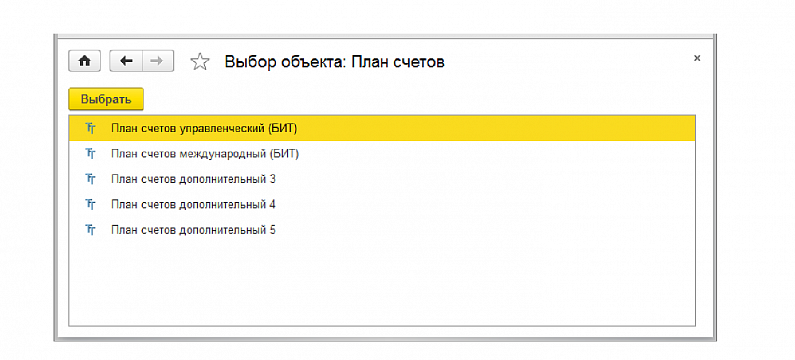
Task: Click the empty area below the list items
Action: (382, 284)
